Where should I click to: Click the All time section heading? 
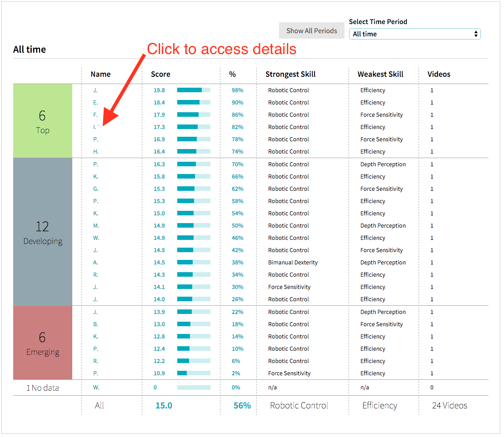coord(30,50)
